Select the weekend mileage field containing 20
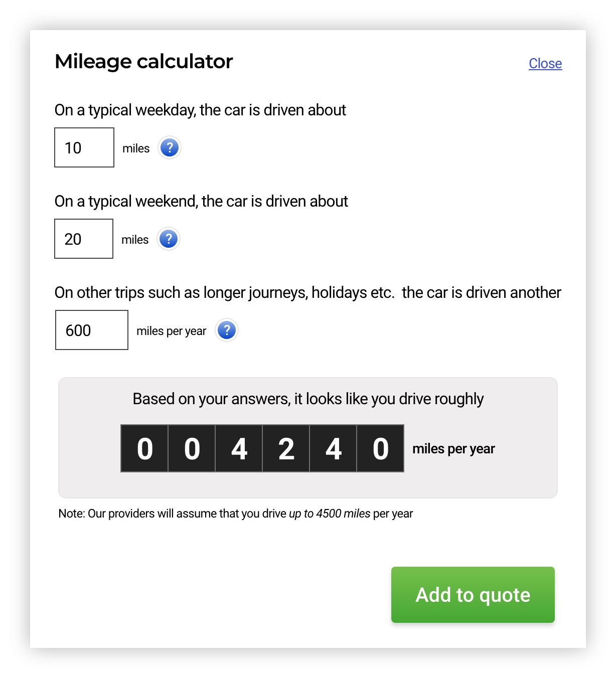Image resolution: width=616 pixels, height=678 pixels. [x=83, y=239]
